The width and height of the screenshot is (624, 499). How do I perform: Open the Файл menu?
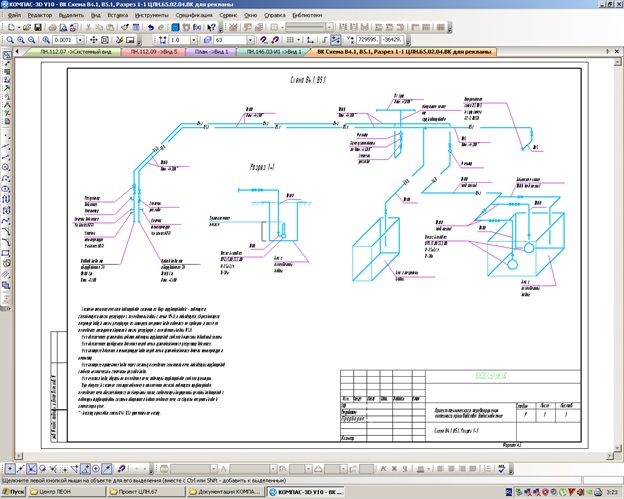tap(14, 15)
